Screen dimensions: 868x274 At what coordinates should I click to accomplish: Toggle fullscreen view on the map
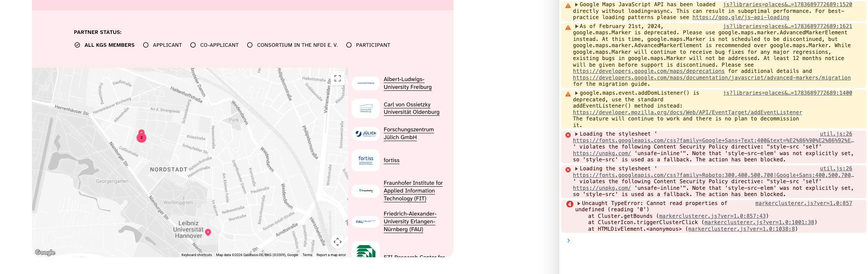click(x=338, y=78)
